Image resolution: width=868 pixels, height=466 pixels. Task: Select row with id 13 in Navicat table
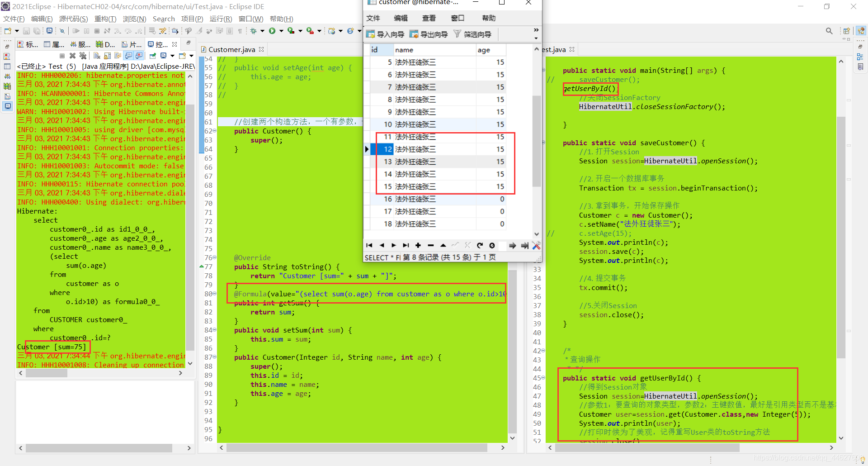click(438, 162)
